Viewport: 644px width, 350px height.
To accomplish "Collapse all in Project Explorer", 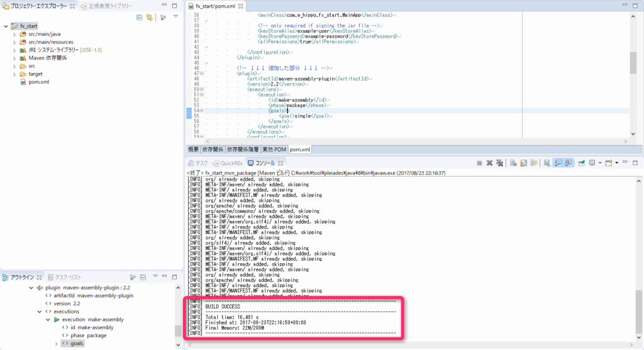I will click(x=139, y=18).
